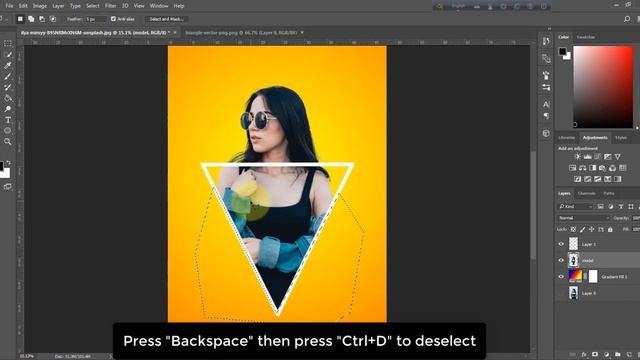The width and height of the screenshot is (640, 360).
Task: Switch to the Libraries tab
Action: pyautogui.click(x=567, y=138)
